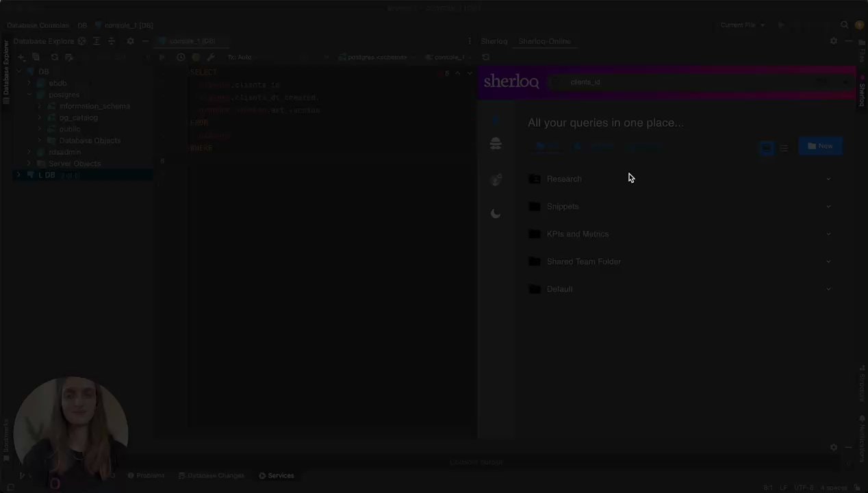Open the query history clock icon
Screen dimensions: 868x493
point(181,58)
